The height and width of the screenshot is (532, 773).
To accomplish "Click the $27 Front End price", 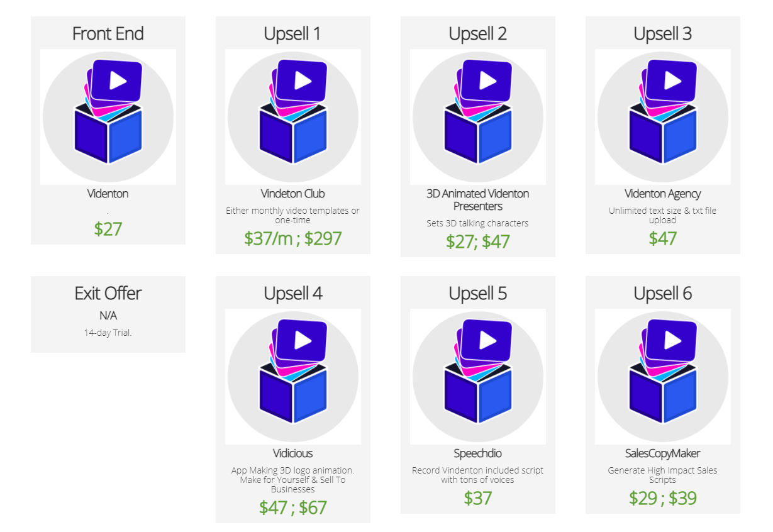I will (x=108, y=228).
